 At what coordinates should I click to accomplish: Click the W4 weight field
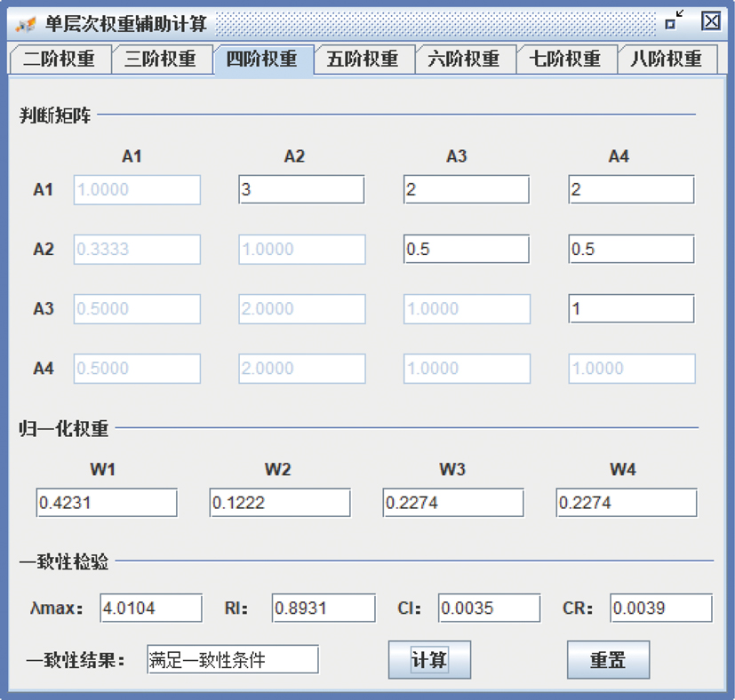click(627, 503)
